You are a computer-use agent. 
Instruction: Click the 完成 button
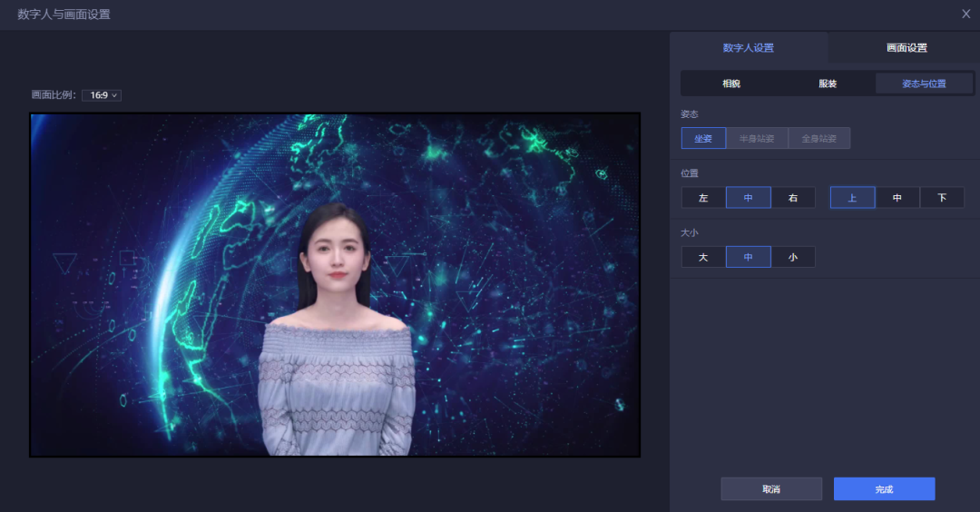pyautogui.click(x=885, y=489)
